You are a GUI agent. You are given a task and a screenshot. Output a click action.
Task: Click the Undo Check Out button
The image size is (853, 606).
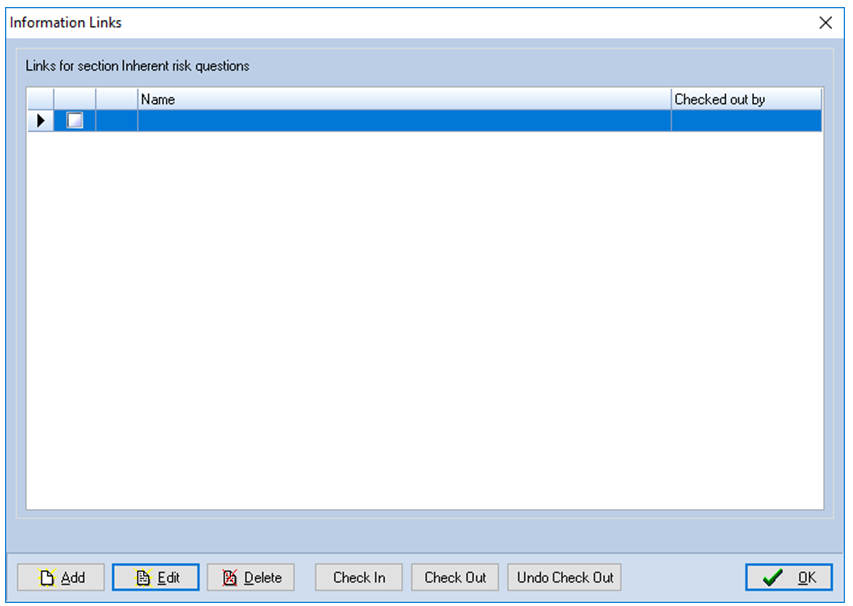click(565, 577)
